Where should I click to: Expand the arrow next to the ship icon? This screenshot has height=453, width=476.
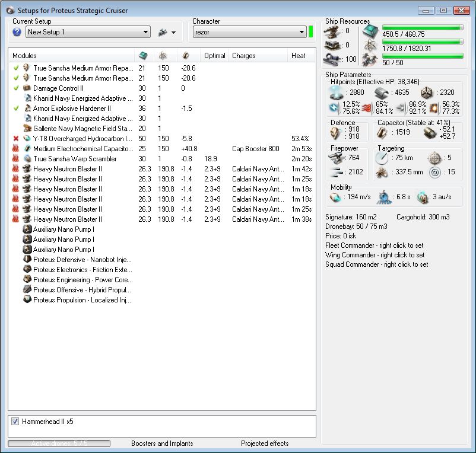click(x=174, y=33)
